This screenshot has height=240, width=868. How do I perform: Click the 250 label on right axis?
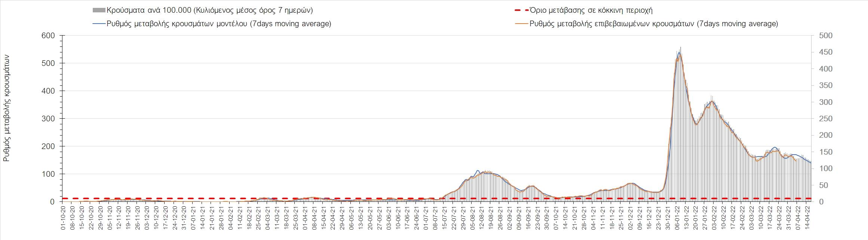(822, 119)
